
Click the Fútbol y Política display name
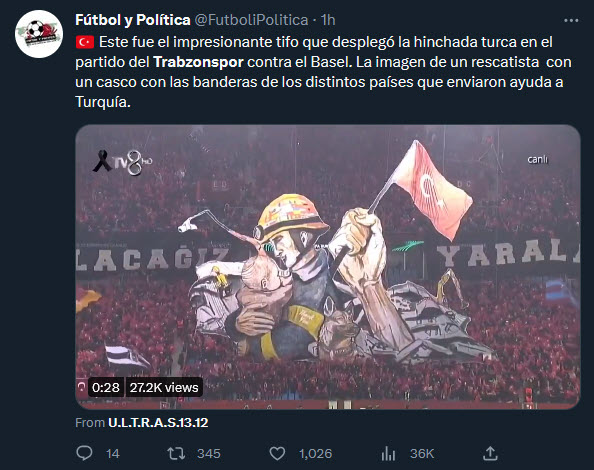(x=133, y=20)
